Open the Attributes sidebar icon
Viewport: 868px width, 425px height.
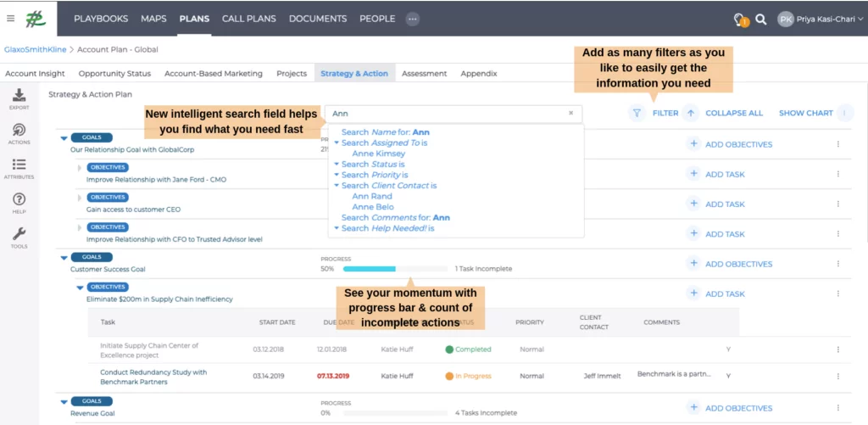[x=19, y=169]
